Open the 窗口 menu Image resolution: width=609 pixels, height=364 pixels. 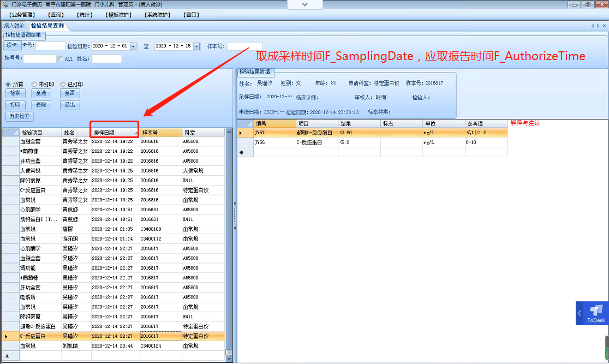[191, 15]
